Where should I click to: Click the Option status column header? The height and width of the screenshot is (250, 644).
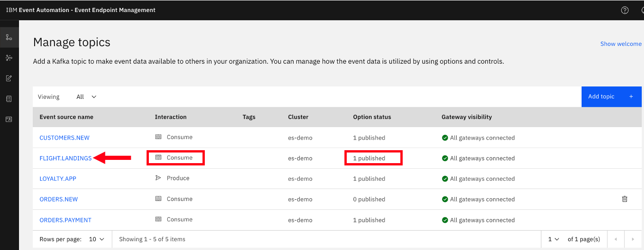click(x=372, y=117)
